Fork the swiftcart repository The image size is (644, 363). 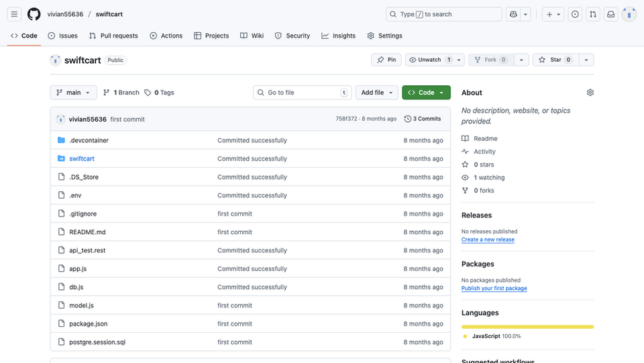click(491, 60)
